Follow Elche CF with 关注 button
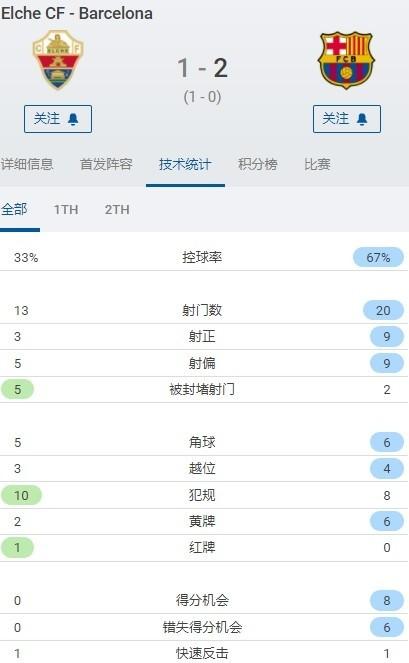Viewport: 409px width, 663px height. (58, 119)
